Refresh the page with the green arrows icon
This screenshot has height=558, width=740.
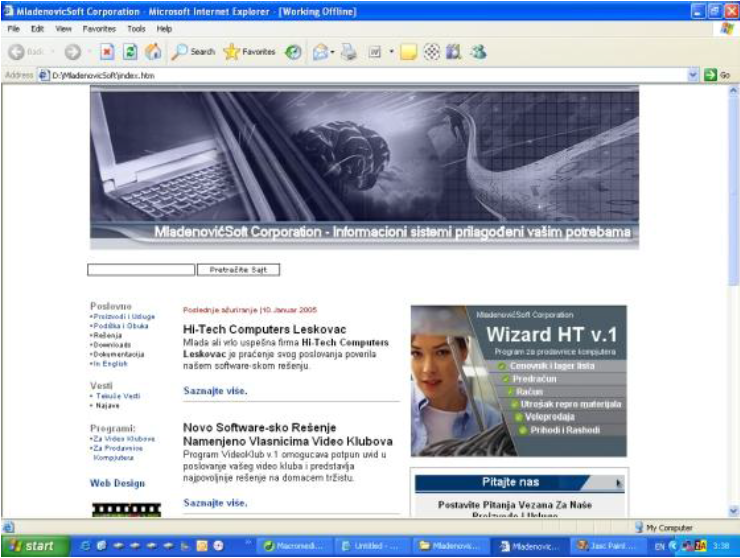(130, 52)
